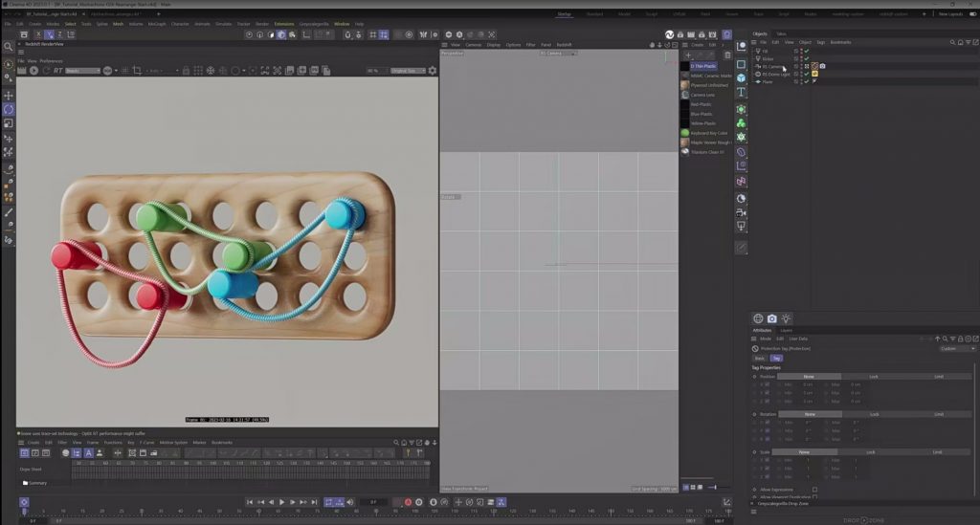Add the Cube primitive from right palette
Screen dimensions: 980x525
(x=741, y=78)
